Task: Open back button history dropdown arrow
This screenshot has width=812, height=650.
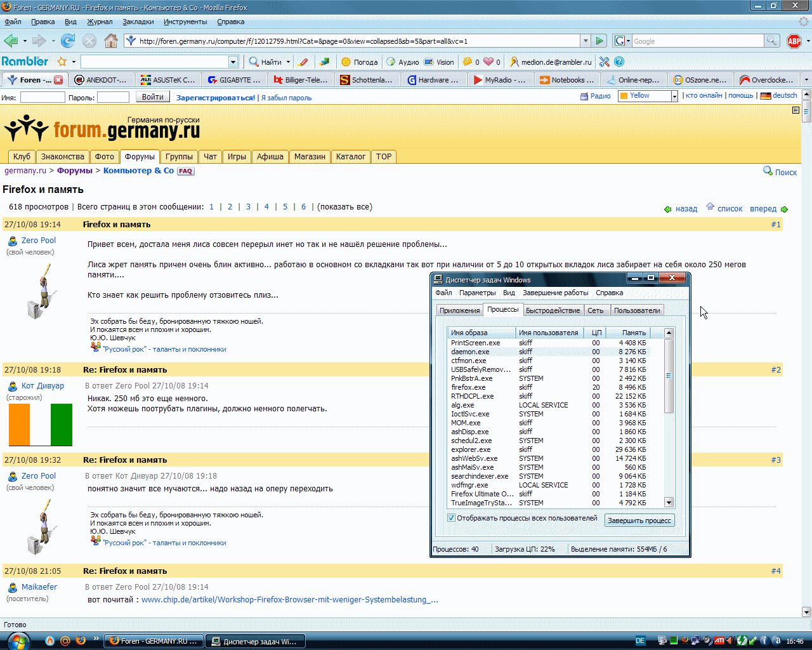Action: [25, 41]
